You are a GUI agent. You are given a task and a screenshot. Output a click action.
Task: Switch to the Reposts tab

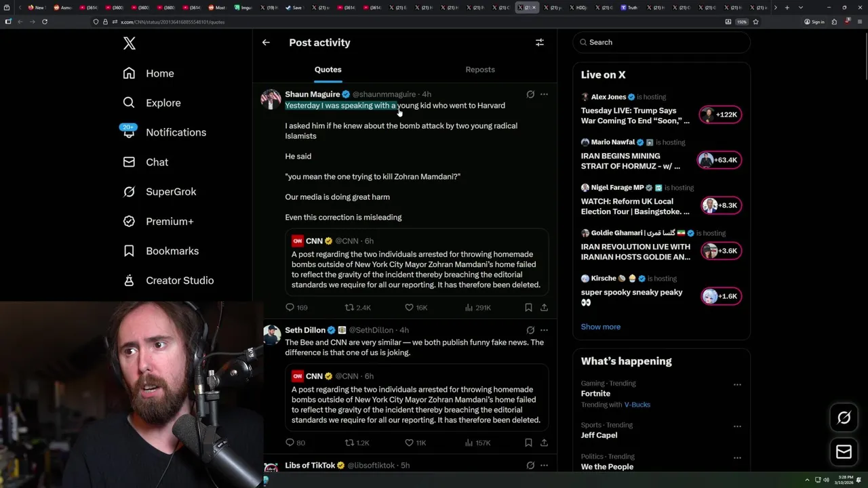[480, 70]
